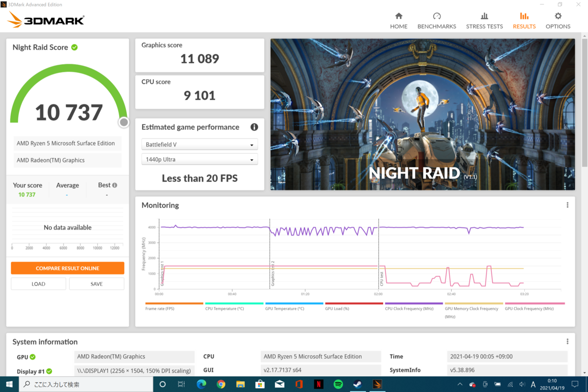Open the 1440p Ultra resolution dropdown
Image resolution: width=588 pixels, height=392 pixels.
199,159
